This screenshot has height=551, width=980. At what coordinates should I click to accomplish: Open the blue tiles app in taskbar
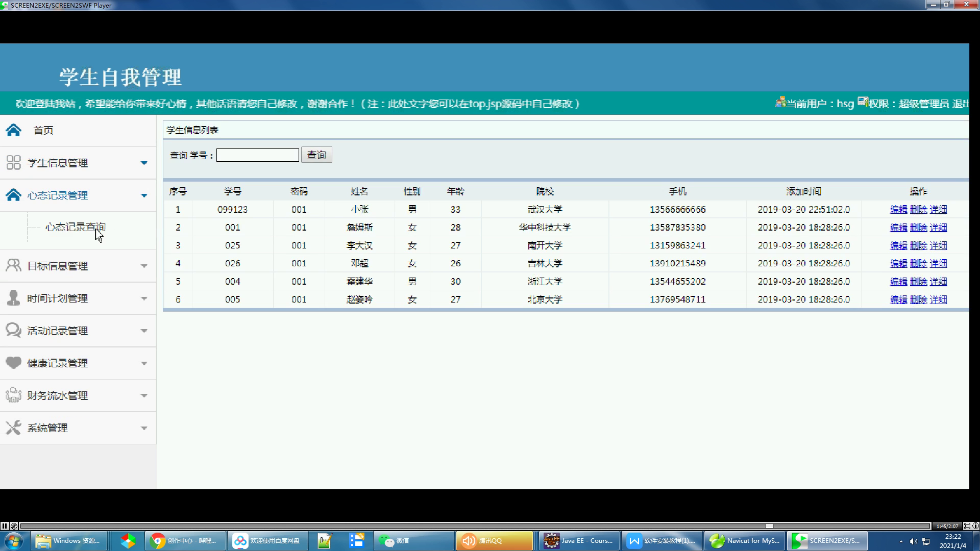click(x=357, y=541)
